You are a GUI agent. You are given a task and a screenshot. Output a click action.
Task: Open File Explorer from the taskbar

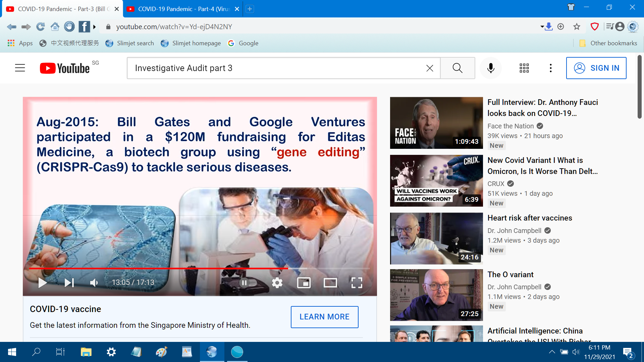click(x=86, y=352)
